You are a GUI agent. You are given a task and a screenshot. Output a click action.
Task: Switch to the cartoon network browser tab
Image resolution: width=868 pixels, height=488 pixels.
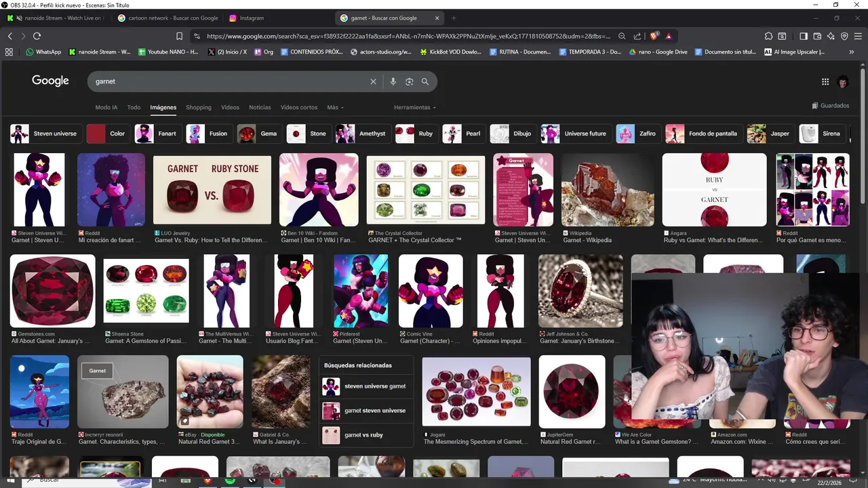click(167, 18)
